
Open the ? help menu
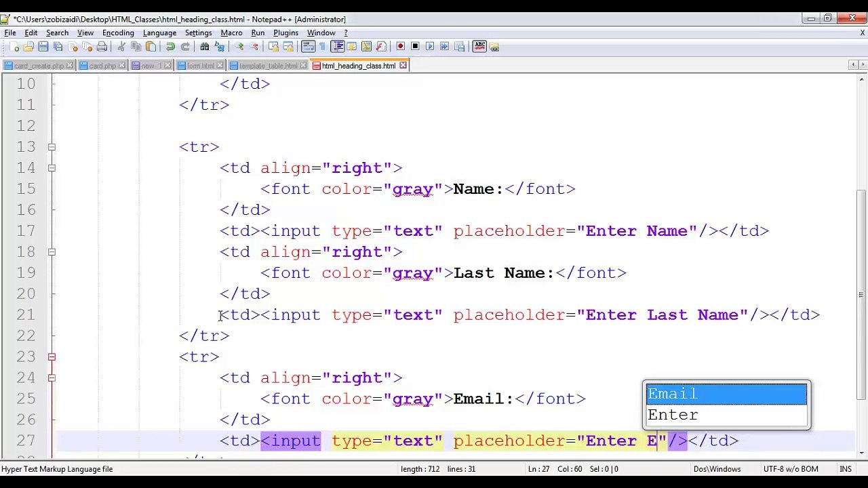tap(346, 33)
